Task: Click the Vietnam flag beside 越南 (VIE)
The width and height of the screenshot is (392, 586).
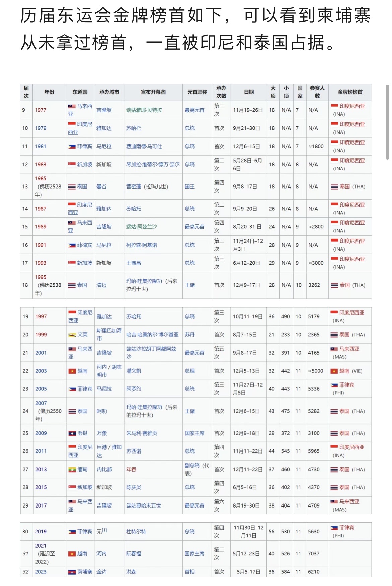Action: [x=334, y=371]
